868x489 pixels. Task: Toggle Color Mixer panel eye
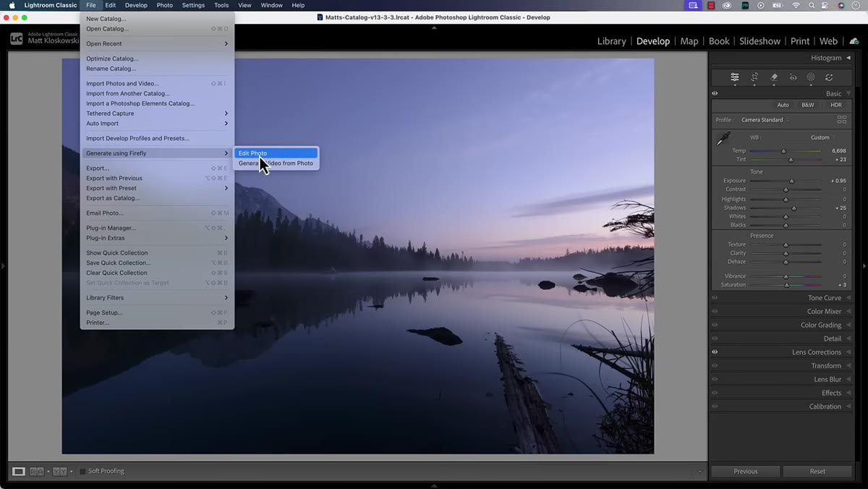pyautogui.click(x=715, y=312)
